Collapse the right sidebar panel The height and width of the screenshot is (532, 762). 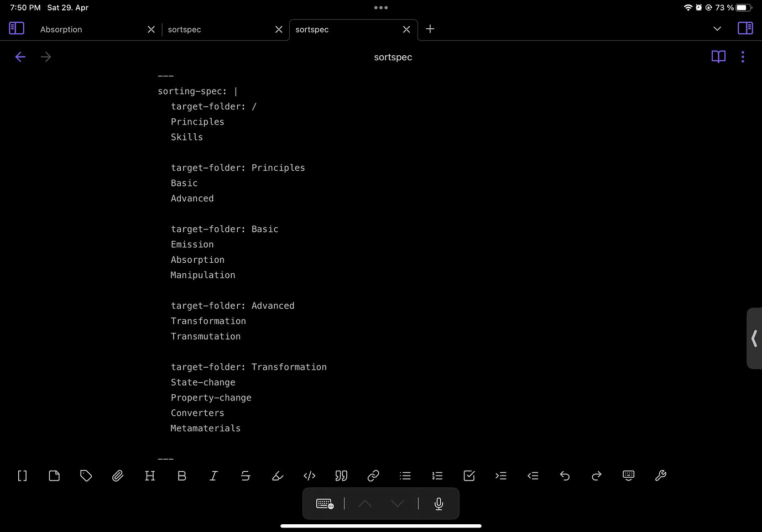pos(745,28)
